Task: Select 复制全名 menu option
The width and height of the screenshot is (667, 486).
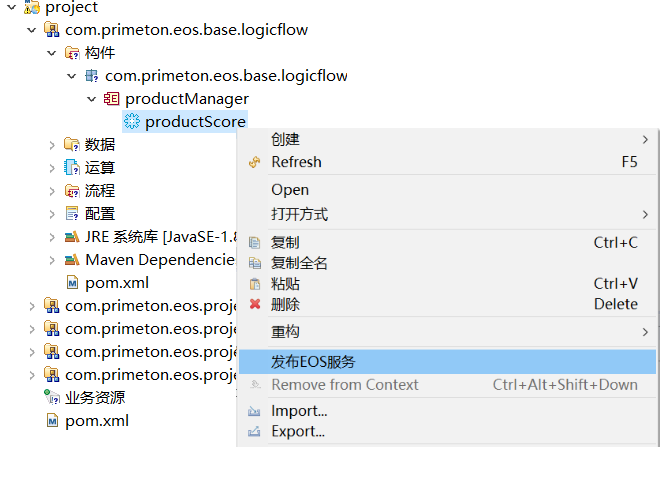Action: [299, 263]
